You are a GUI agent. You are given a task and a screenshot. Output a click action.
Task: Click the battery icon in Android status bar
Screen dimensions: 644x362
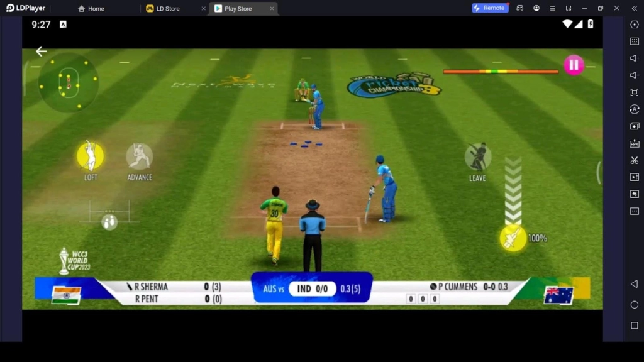tap(591, 25)
